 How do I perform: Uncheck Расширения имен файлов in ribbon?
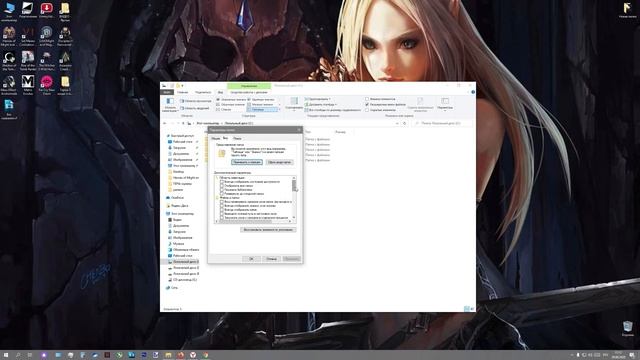coord(367,104)
